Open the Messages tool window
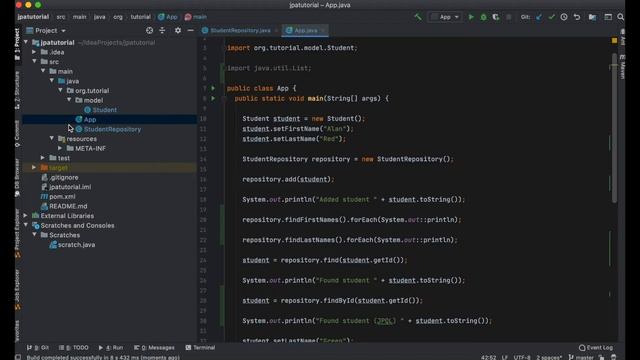 [154, 348]
